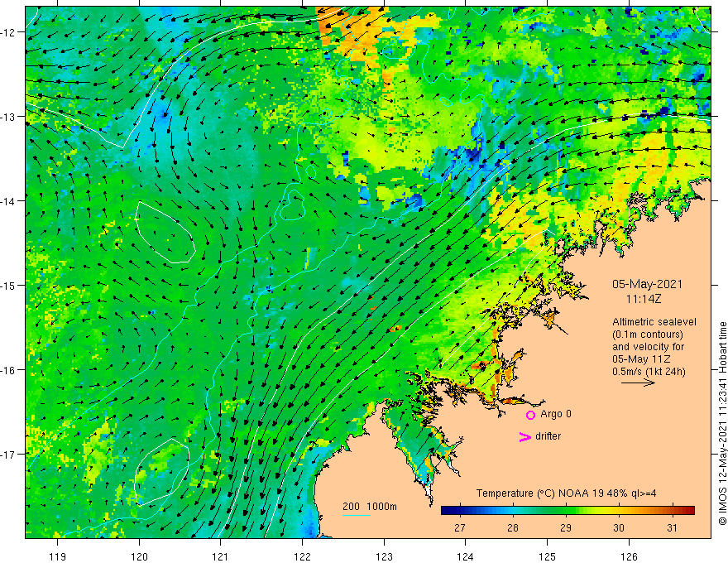Click the 'Argo 0' legend label
Viewport: 728px width, 563px height.
pyautogui.click(x=556, y=414)
